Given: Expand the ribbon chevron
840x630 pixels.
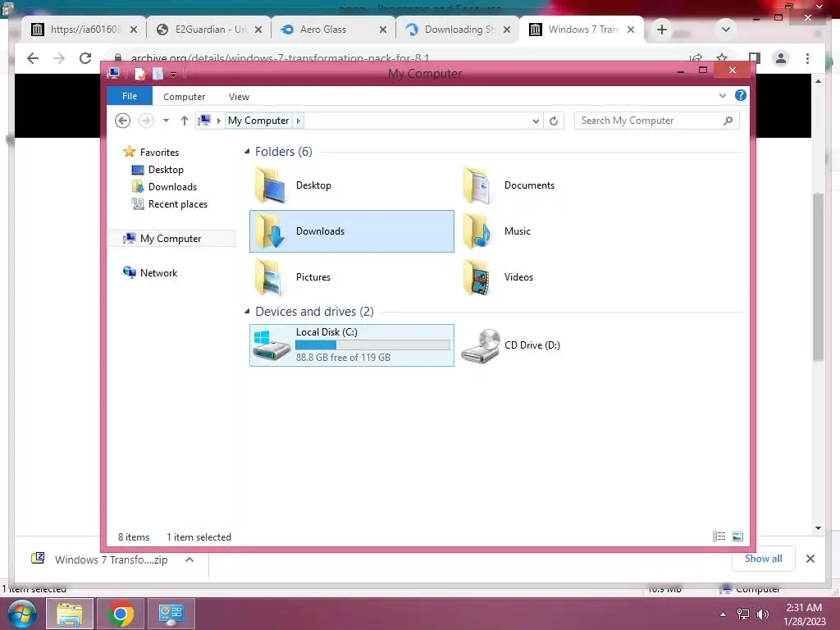Looking at the screenshot, I should click(722, 95).
